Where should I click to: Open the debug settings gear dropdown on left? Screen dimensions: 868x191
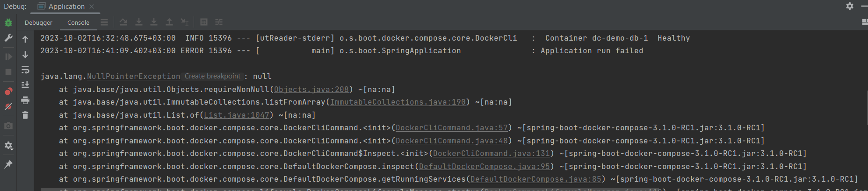tap(8, 146)
